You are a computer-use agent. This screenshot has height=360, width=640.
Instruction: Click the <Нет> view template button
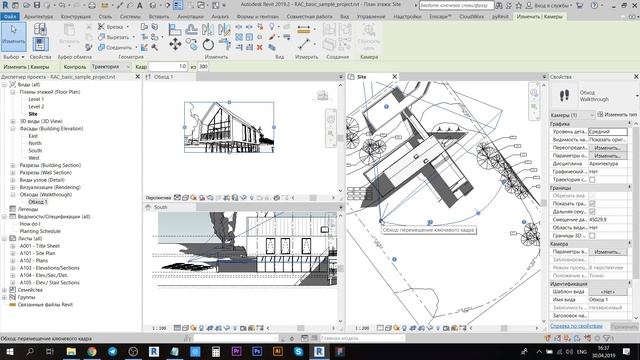coord(608,292)
